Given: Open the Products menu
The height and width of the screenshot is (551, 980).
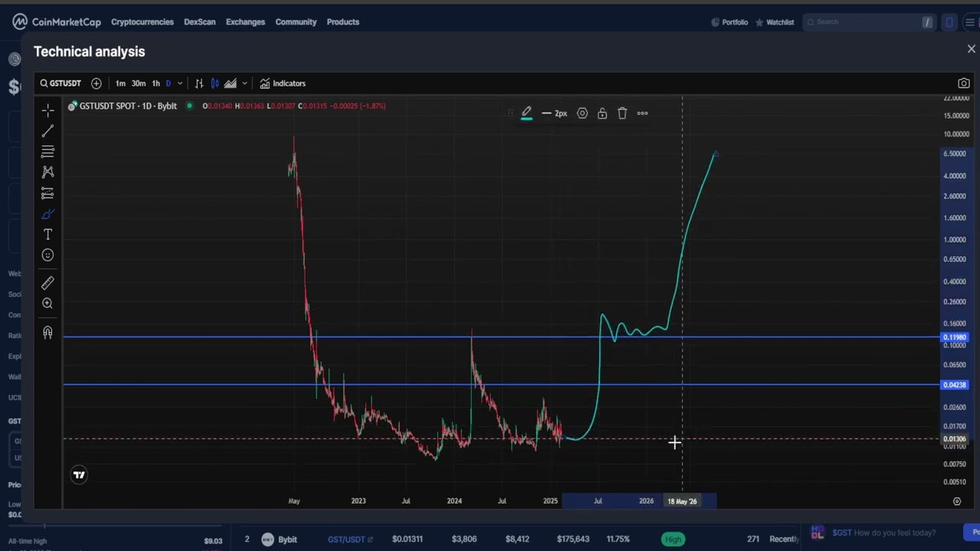Looking at the screenshot, I should 343,21.
